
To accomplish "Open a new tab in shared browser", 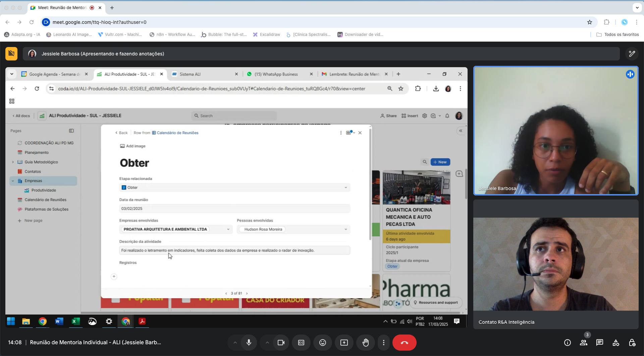I will tap(398, 74).
